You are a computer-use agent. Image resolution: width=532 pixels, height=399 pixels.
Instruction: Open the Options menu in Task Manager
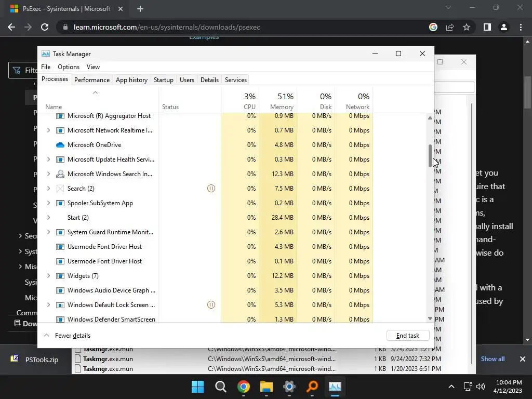pyautogui.click(x=69, y=67)
